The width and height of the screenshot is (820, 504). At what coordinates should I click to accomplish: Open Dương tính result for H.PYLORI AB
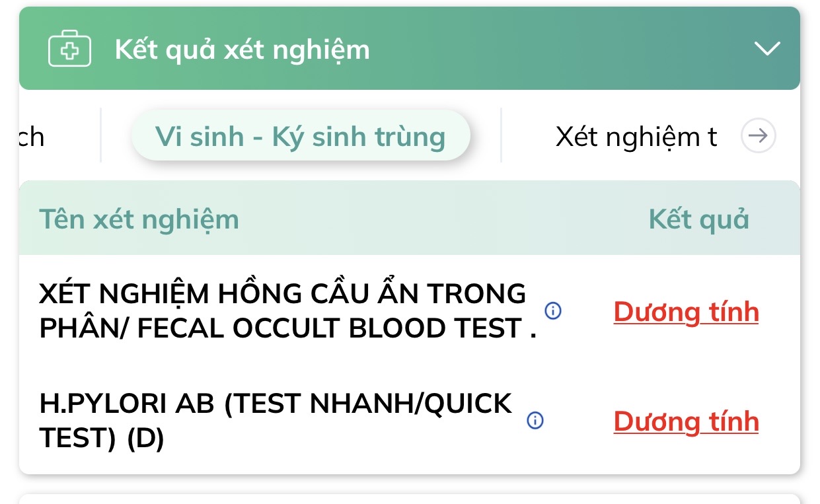pos(686,421)
